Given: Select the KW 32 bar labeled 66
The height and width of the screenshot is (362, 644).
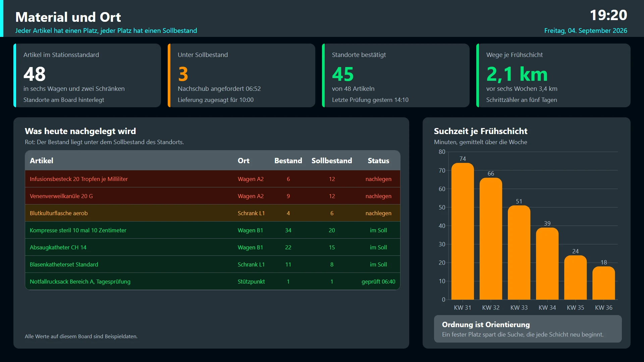Looking at the screenshot, I should tap(491, 239).
